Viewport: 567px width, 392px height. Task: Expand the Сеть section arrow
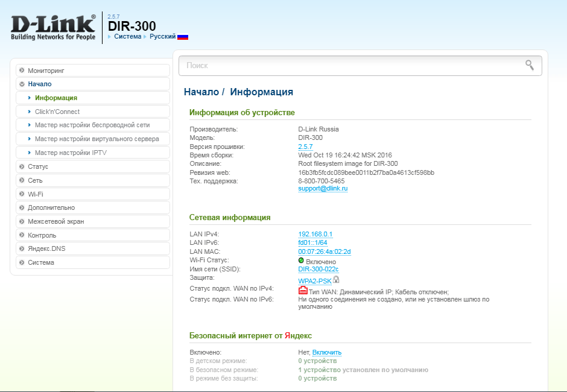point(22,180)
